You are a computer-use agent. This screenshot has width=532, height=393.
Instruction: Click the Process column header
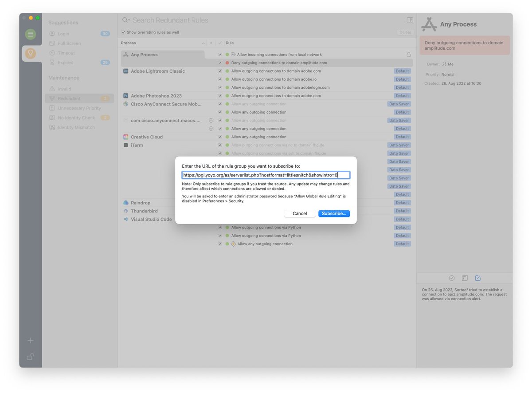pyautogui.click(x=129, y=43)
